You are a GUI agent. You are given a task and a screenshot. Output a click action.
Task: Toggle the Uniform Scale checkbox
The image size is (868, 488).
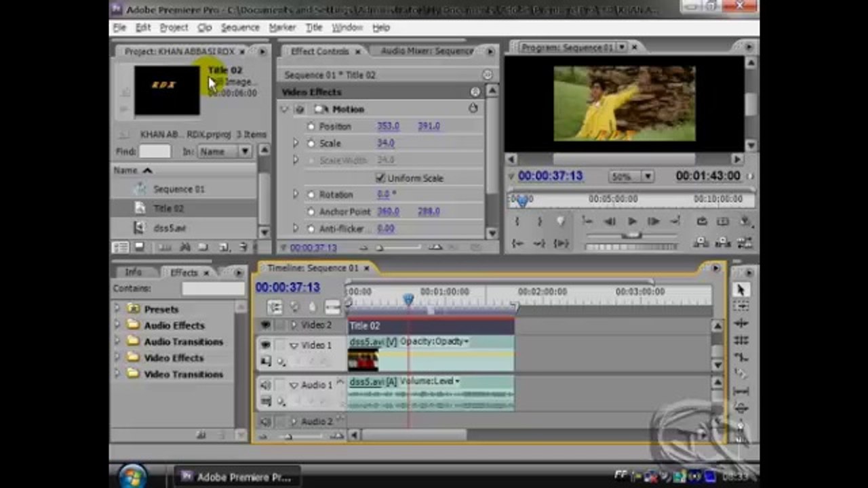pos(380,178)
